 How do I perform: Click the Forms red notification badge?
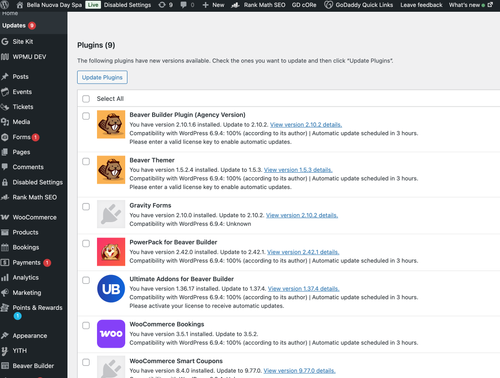click(36, 137)
